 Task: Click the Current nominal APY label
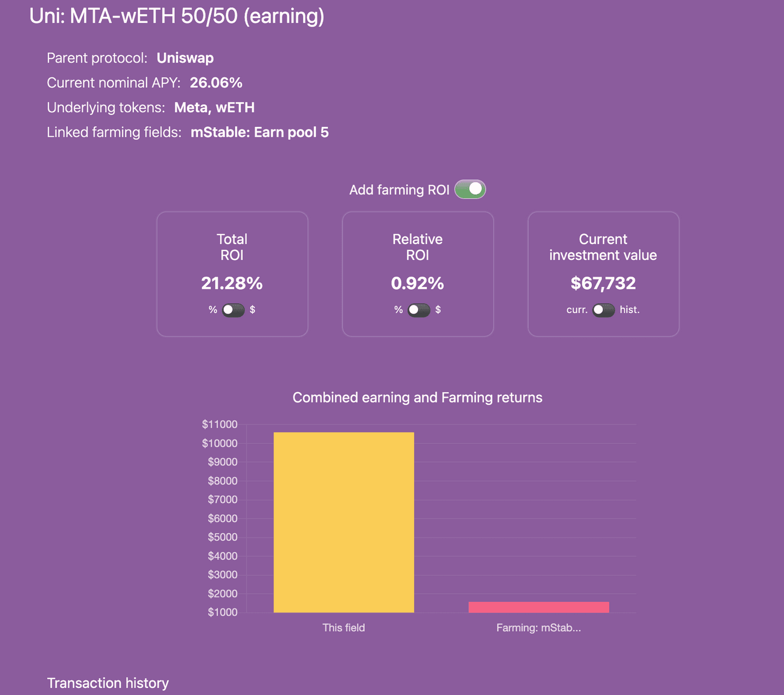114,83
